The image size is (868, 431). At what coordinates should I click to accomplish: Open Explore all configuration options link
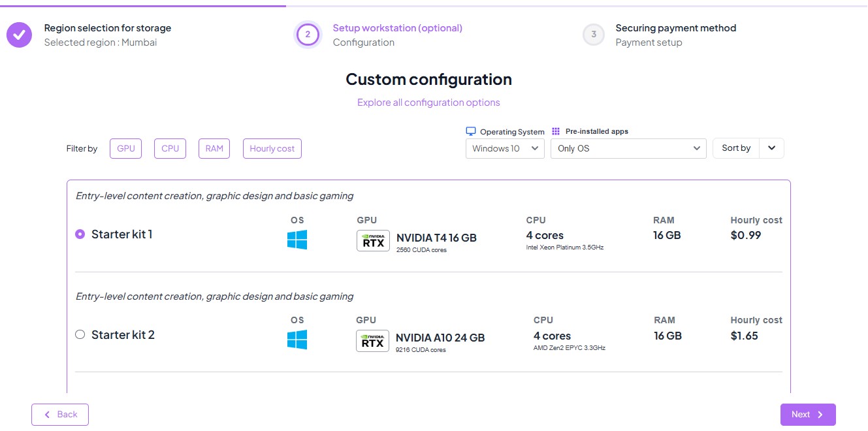[428, 102]
